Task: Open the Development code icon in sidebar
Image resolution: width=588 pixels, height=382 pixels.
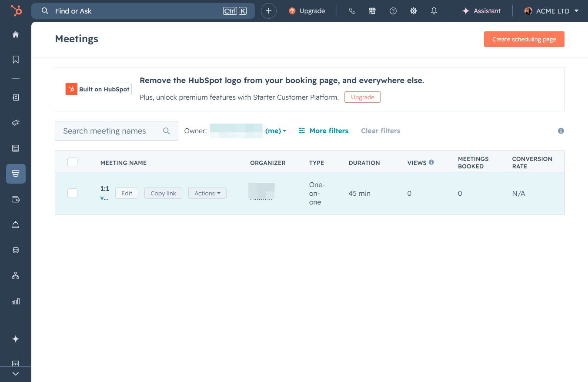Action: click(16, 364)
